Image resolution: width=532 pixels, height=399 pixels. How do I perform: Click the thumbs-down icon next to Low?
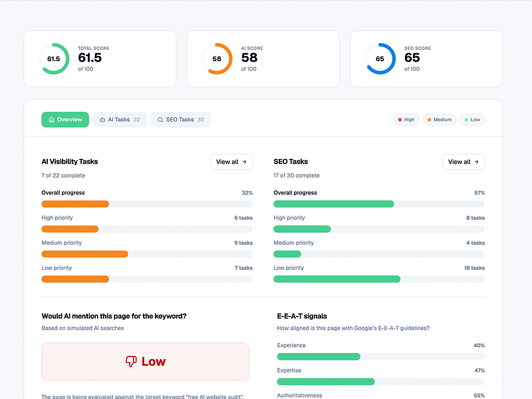coord(131,361)
